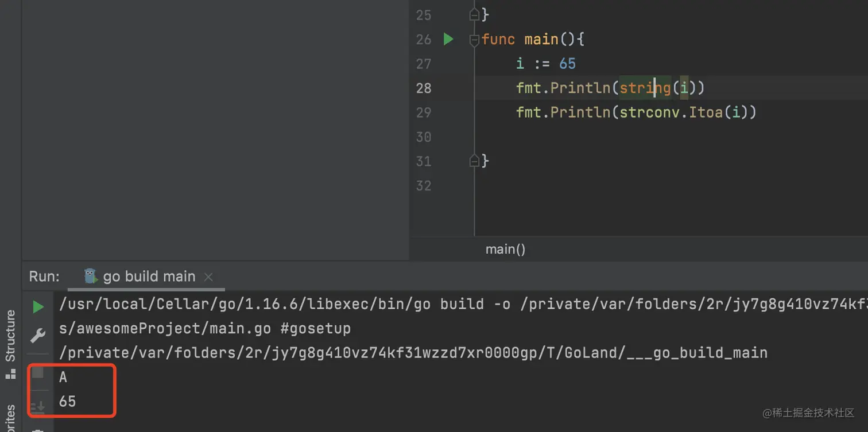
Task: Click the green rerun button in Run panel
Action: pos(38,307)
